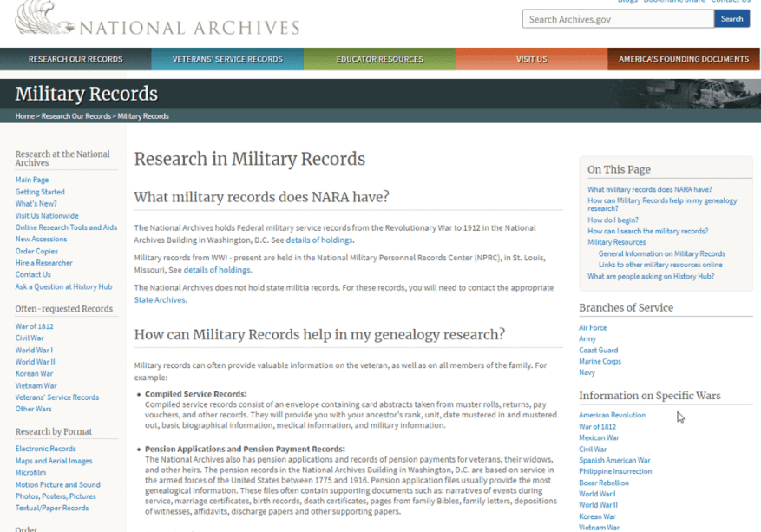Select World War I under Often-requested Records

pyautogui.click(x=34, y=350)
